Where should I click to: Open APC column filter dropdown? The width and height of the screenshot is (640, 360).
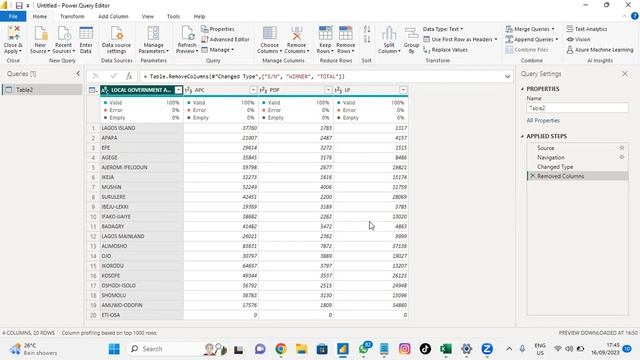pyautogui.click(x=253, y=90)
